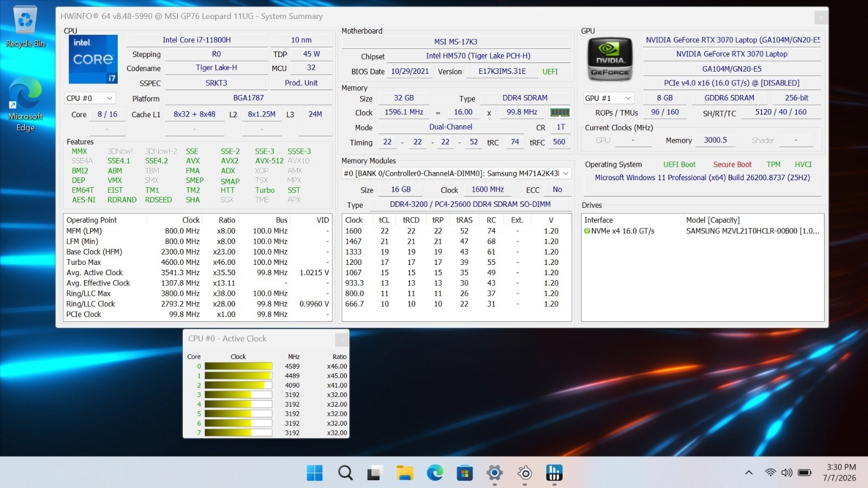Click the SRKT3 SSPEC value
The image size is (868, 488).
[x=216, y=83]
